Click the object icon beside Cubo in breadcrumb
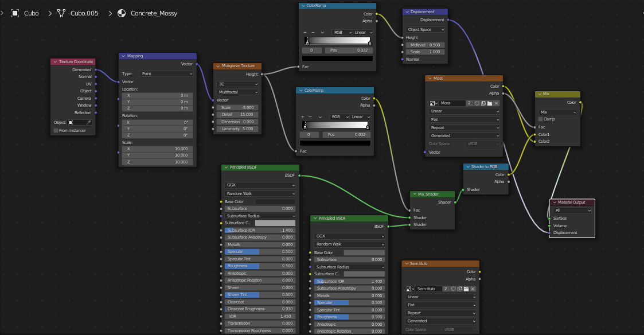644x335 pixels. (x=15, y=13)
